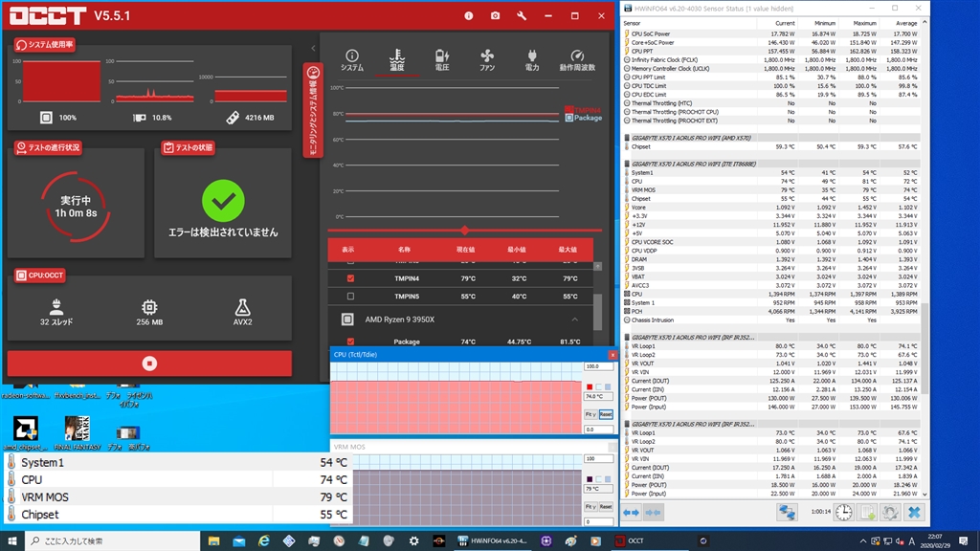Collapse the monitoring panel with left chevron

coord(313,48)
